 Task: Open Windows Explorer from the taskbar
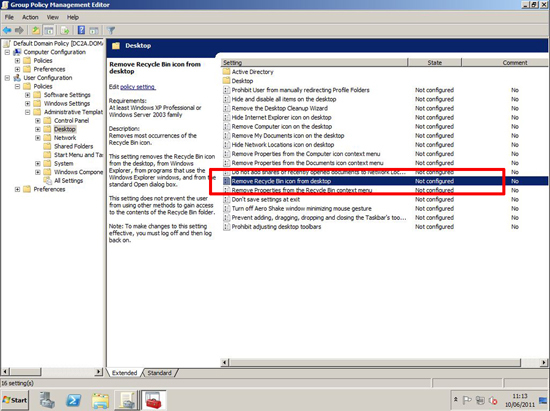100,400
